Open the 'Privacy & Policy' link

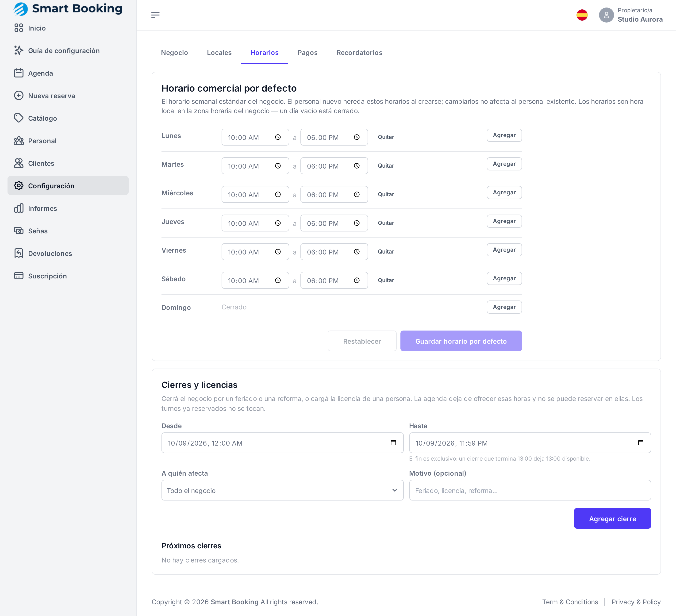[x=636, y=602]
